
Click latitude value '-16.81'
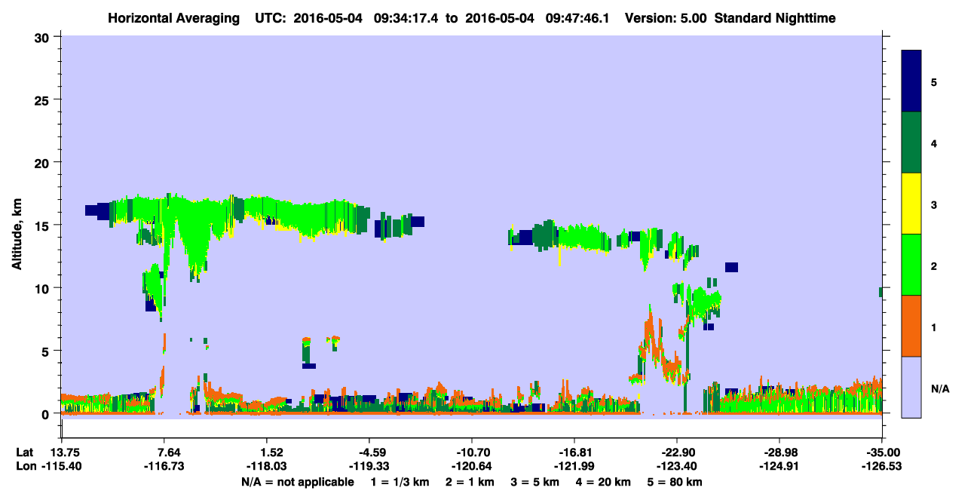[574, 452]
